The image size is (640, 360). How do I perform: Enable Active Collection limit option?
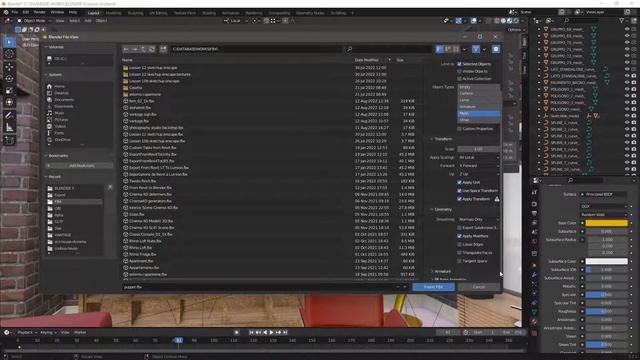460,78
